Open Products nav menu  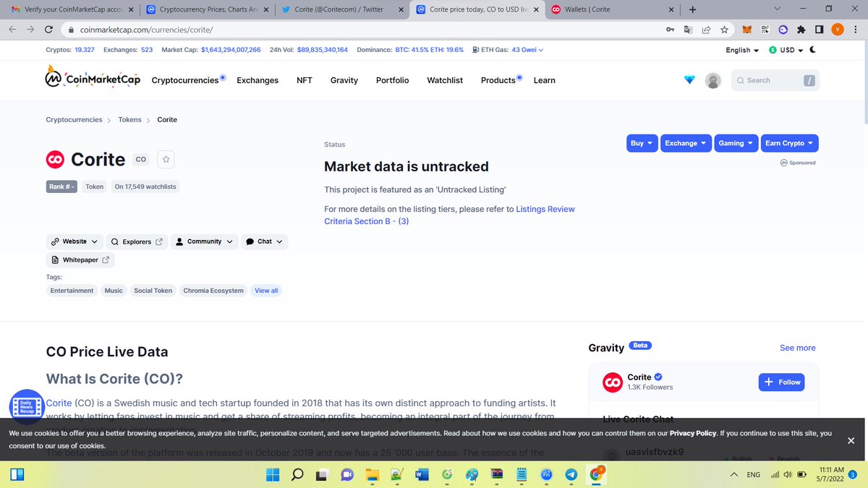pos(498,80)
